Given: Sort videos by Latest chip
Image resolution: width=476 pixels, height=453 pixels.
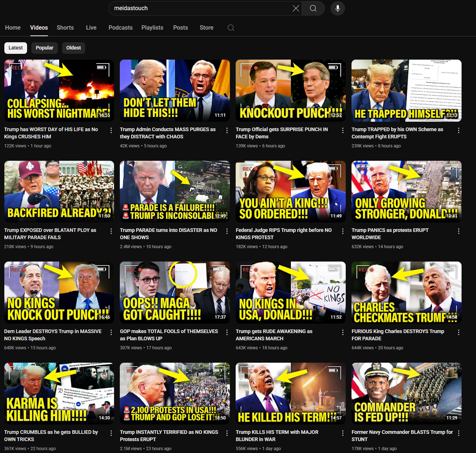Looking at the screenshot, I should (16, 48).
